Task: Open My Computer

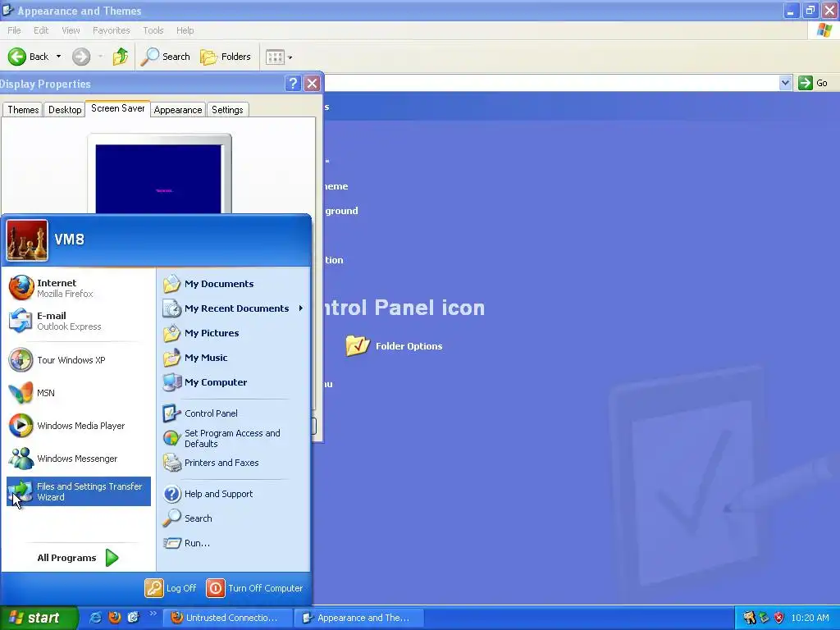Action: (234, 382)
